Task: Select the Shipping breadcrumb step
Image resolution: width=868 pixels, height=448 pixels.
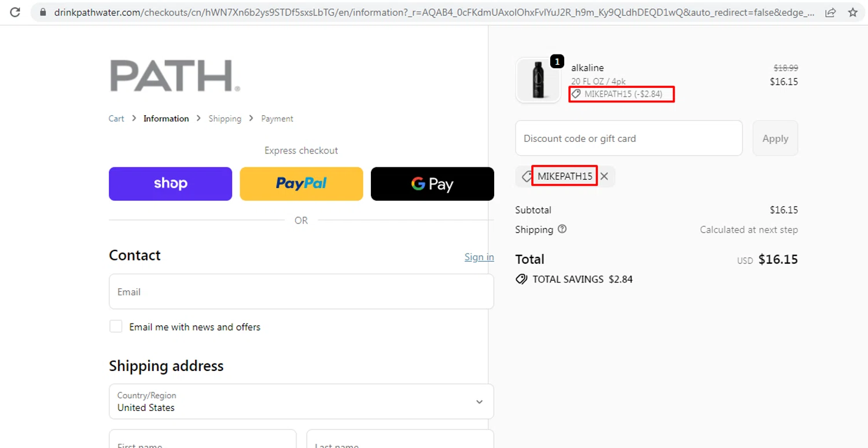Action: [x=225, y=119]
